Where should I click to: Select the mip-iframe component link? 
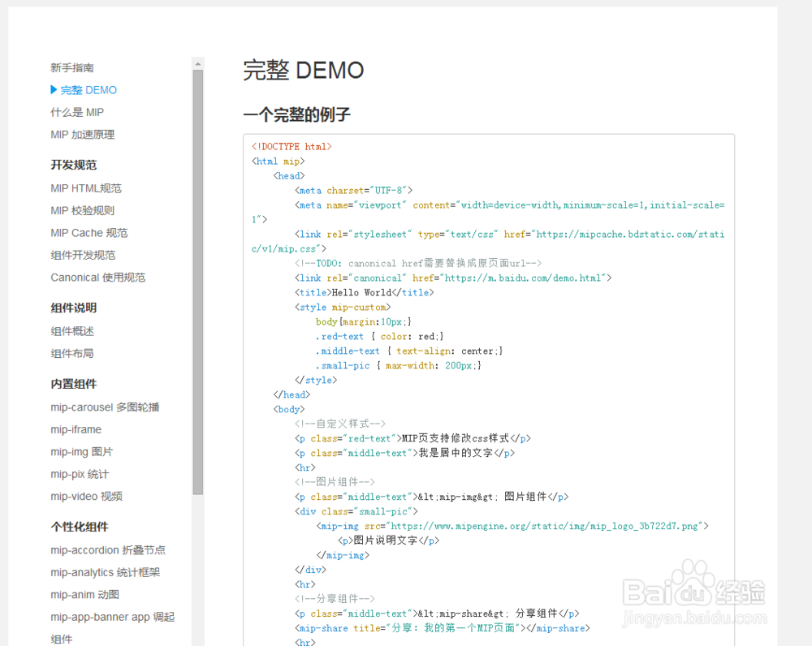coord(76,429)
